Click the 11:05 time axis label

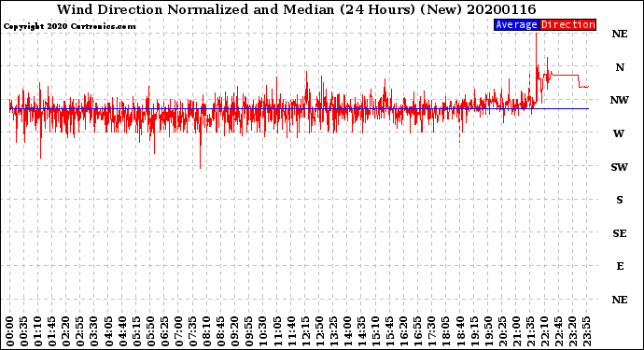(277, 331)
